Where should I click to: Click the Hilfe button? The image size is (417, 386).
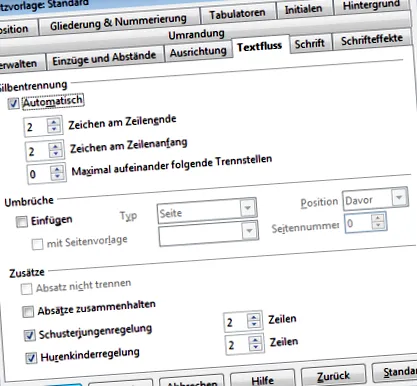click(263, 379)
